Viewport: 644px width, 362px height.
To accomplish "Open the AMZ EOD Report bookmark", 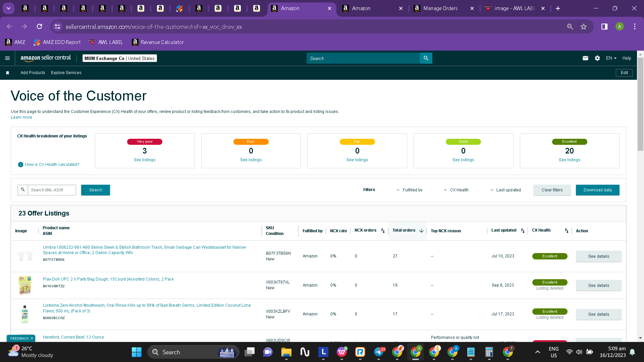I will coord(57,42).
